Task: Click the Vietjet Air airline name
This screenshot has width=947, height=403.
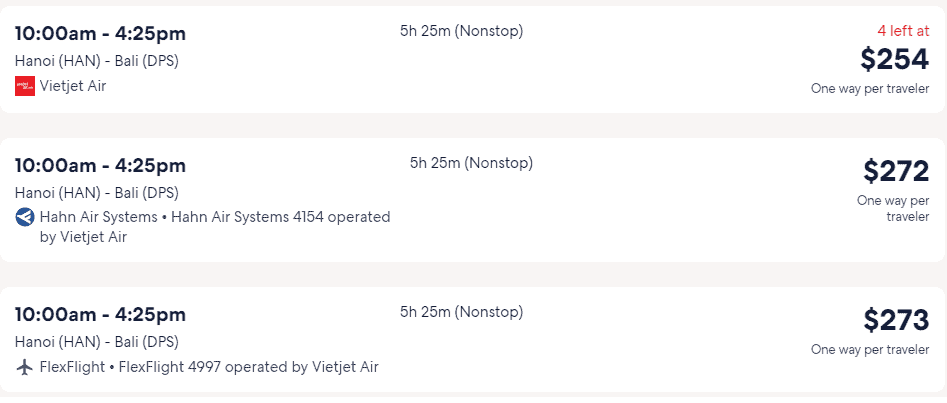Action: (73, 86)
